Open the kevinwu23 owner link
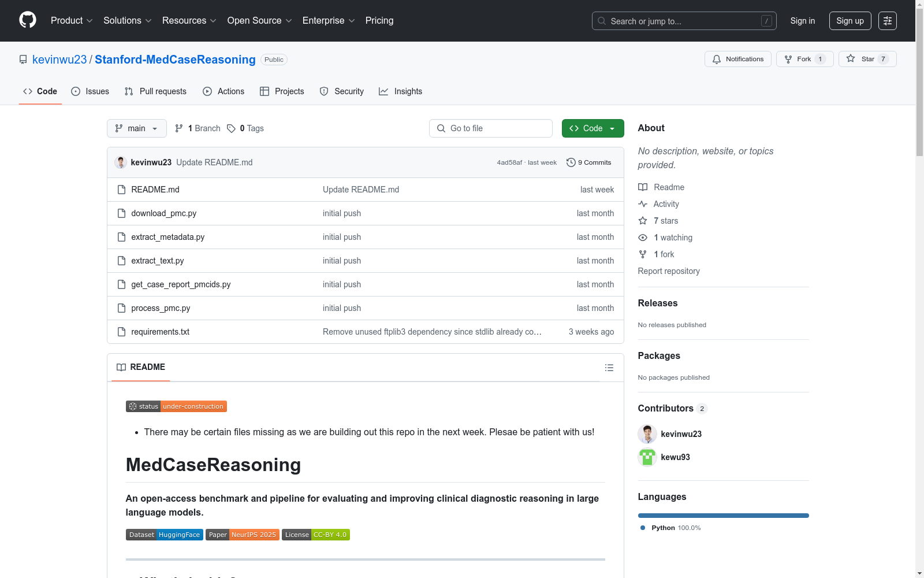 click(59, 60)
